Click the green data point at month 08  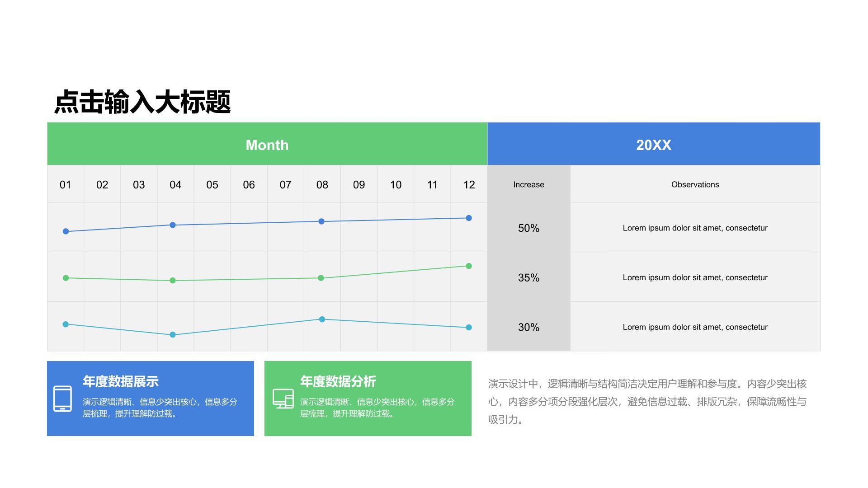point(321,278)
